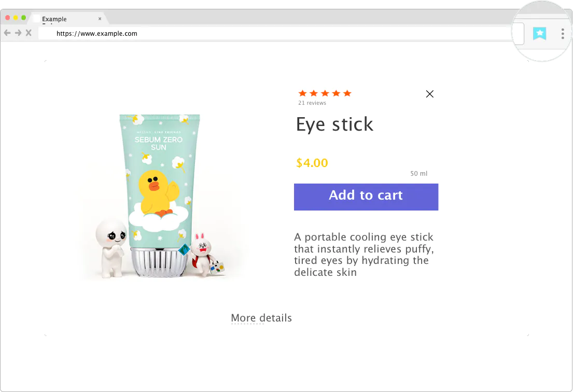Image resolution: width=573 pixels, height=392 pixels.
Task: Select the Example tab
Action: pyautogui.click(x=67, y=19)
